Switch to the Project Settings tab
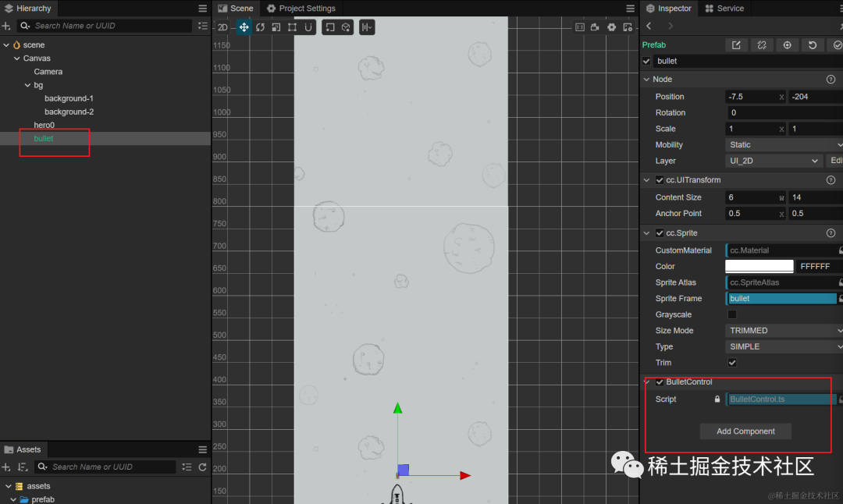 [x=301, y=9]
